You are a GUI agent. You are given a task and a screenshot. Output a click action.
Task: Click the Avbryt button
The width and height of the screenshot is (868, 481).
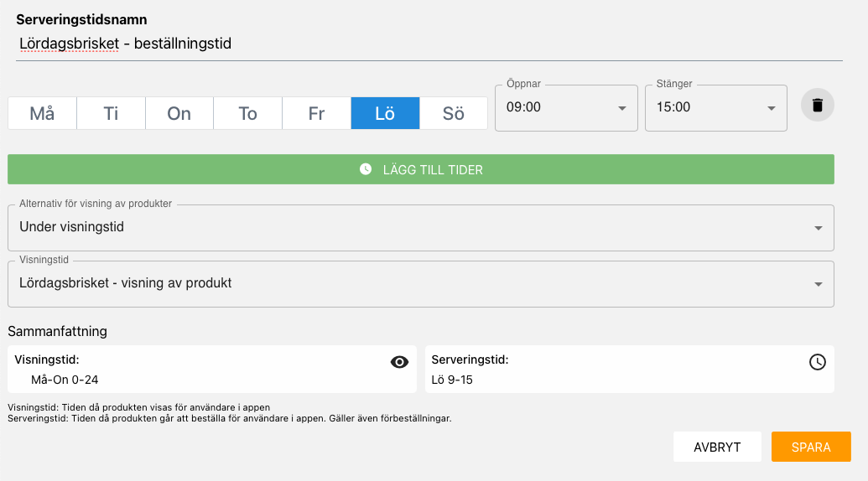click(717, 447)
